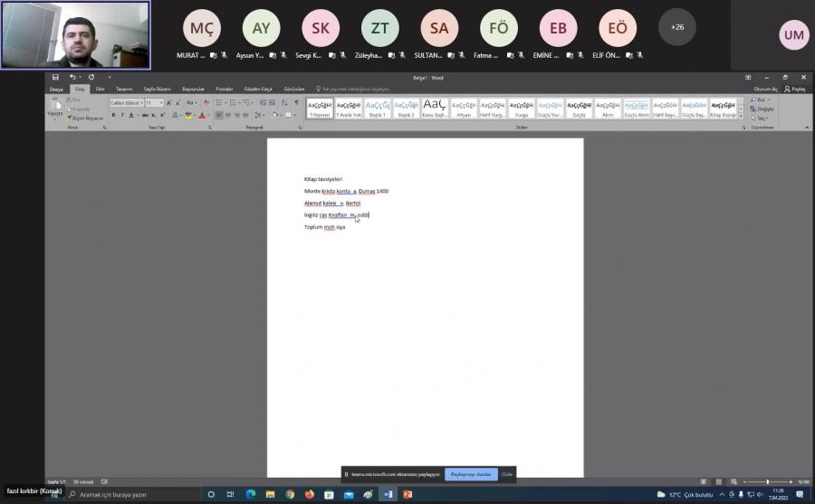The width and height of the screenshot is (815, 504).
Task: Switch to the Sayfa Düzeni tab
Action: pos(157,89)
